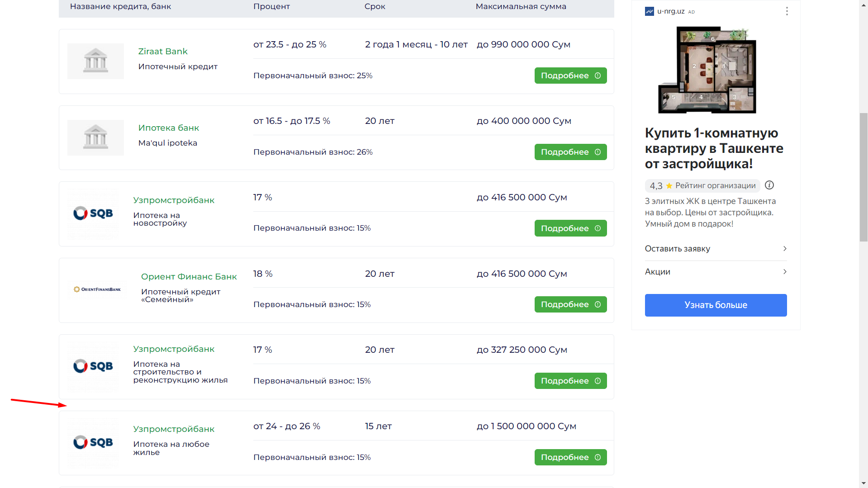This screenshot has width=868, height=488.
Task: Click the Название кредита, банк column header
Action: pyautogui.click(x=120, y=6)
